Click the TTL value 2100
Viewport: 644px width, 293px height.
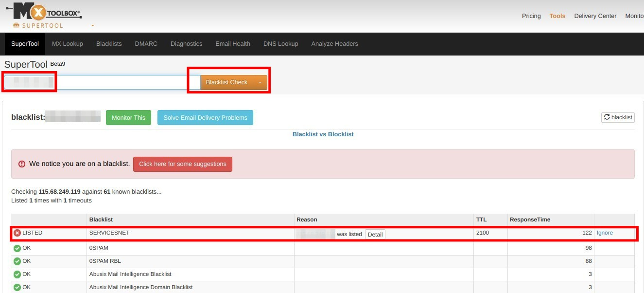483,233
